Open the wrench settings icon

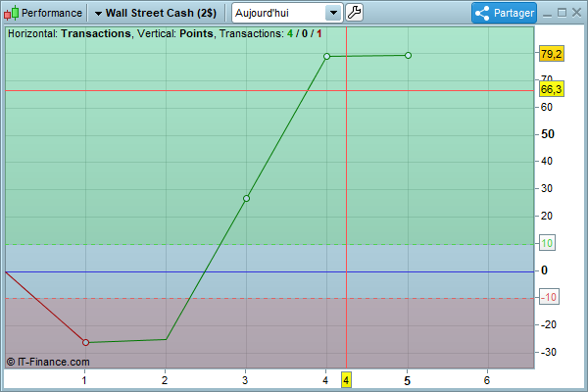click(x=354, y=13)
